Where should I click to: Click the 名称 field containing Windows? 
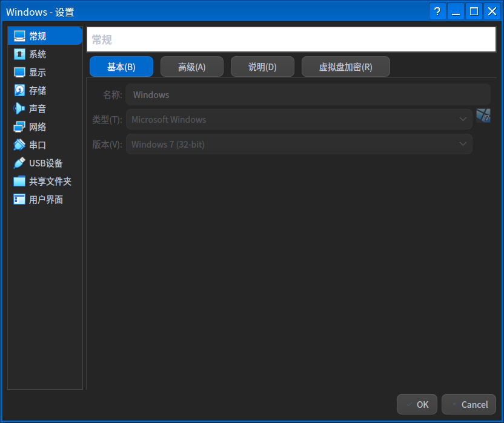308,95
